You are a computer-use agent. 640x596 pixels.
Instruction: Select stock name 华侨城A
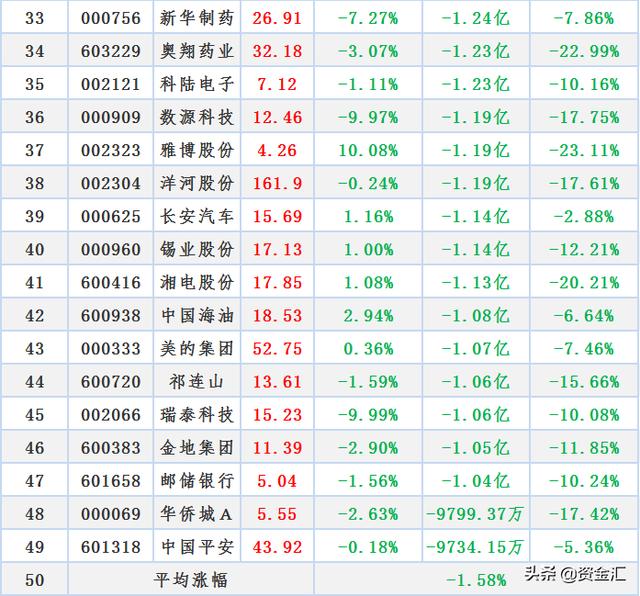pos(197,514)
